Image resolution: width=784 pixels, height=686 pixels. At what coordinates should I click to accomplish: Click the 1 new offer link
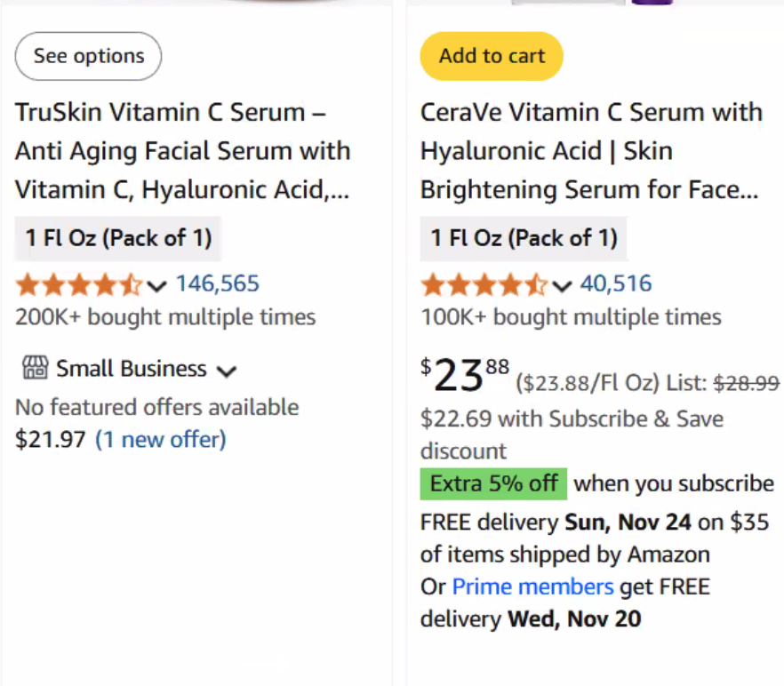(161, 439)
